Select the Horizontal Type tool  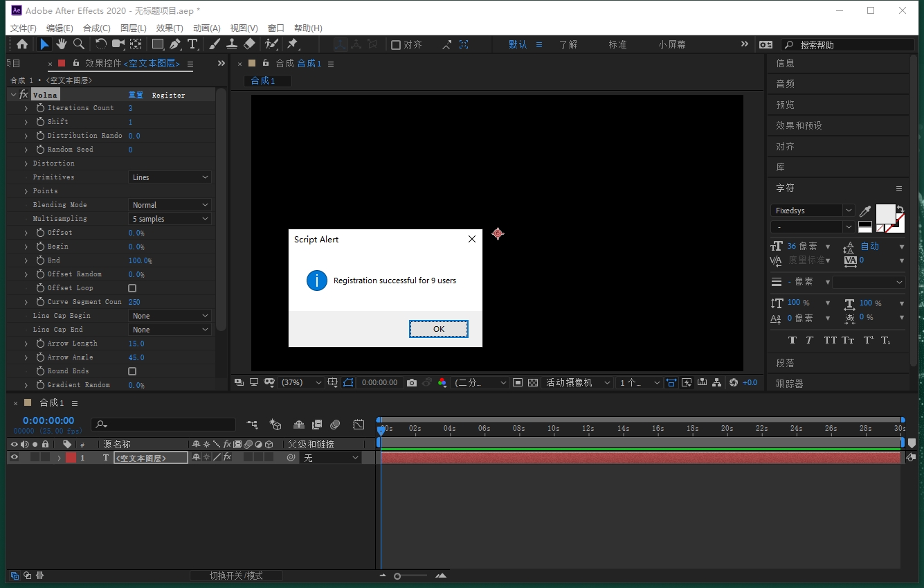coord(193,44)
